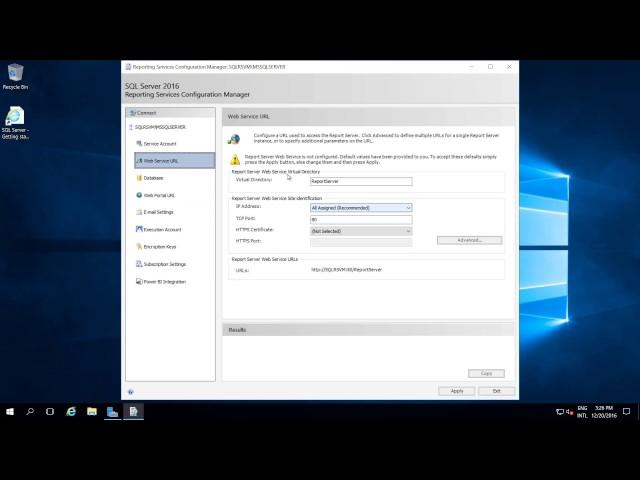Click the TCP Port input field
Viewport: 640px width, 480px height.
(x=361, y=220)
